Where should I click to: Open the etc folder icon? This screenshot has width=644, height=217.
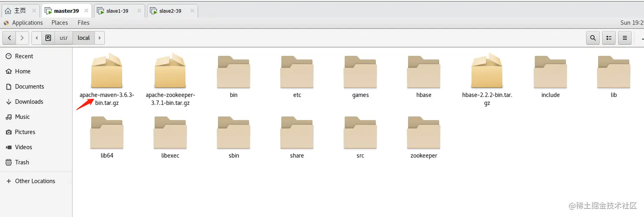tap(297, 72)
